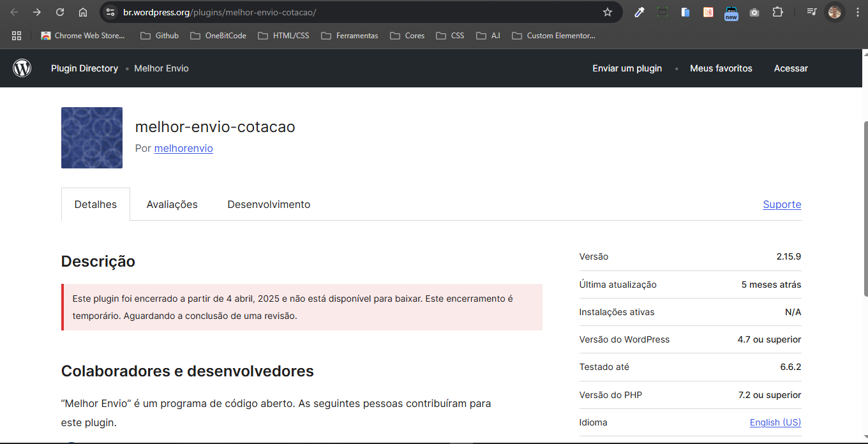The width and height of the screenshot is (868, 444).
Task: Open the blue overlapping pages extension
Action: [685, 12]
